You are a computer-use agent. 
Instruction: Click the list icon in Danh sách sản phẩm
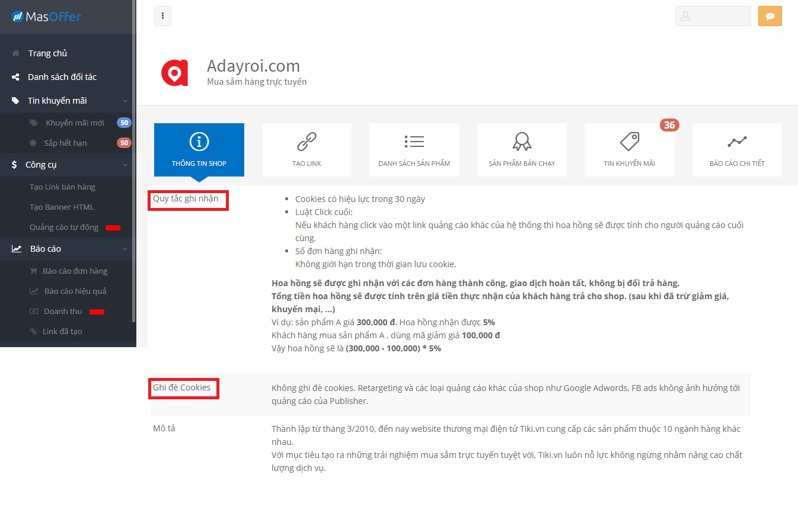[414, 141]
